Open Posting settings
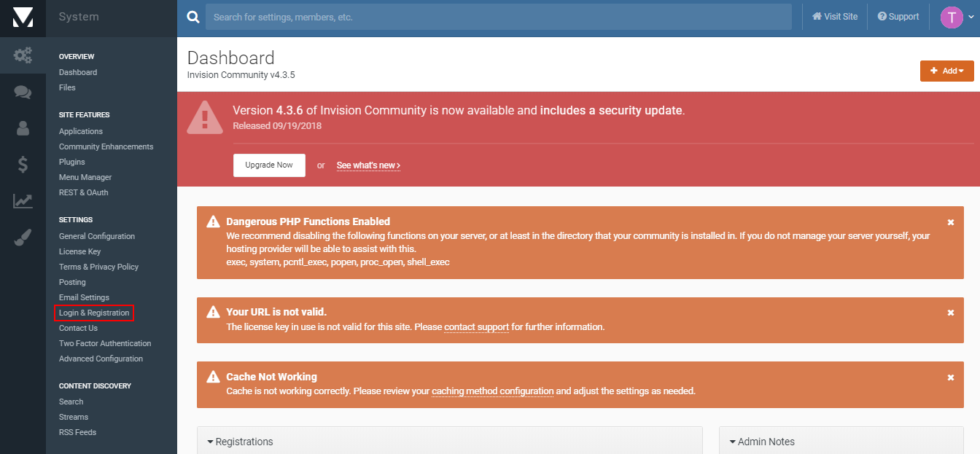The image size is (980, 454). (72, 282)
